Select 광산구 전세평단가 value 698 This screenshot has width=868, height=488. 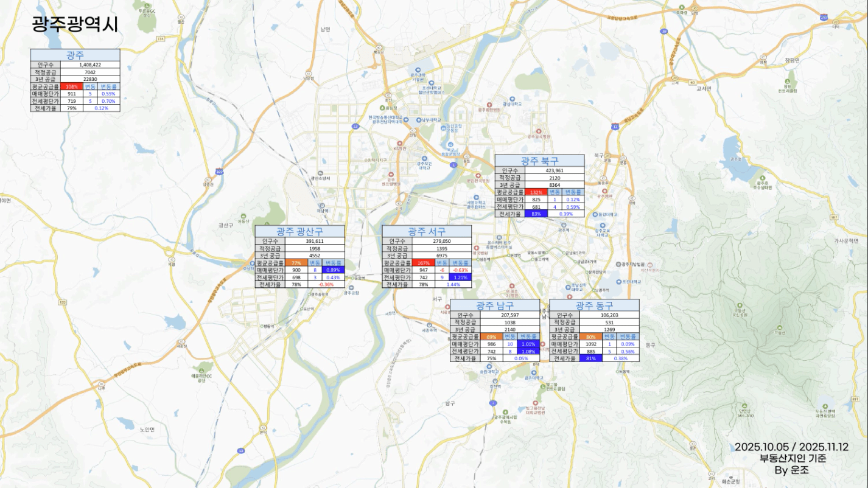click(296, 277)
